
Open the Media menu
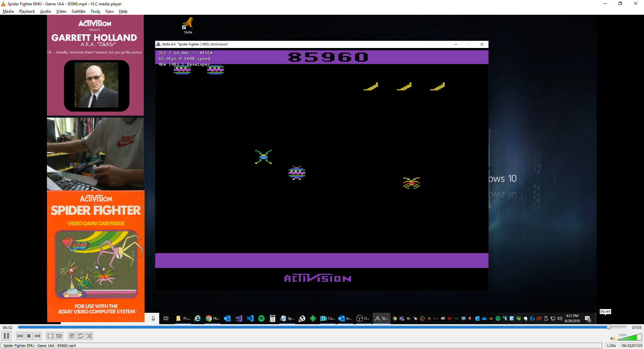(x=8, y=11)
